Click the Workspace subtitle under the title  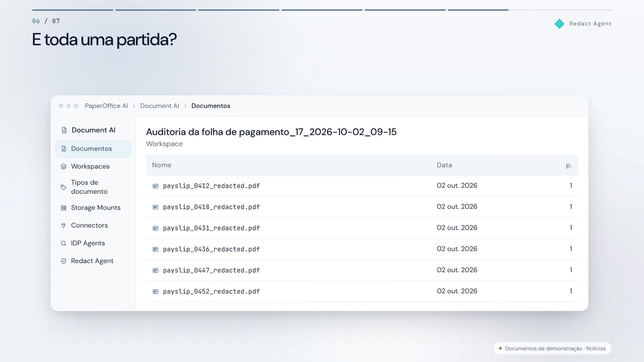(164, 144)
